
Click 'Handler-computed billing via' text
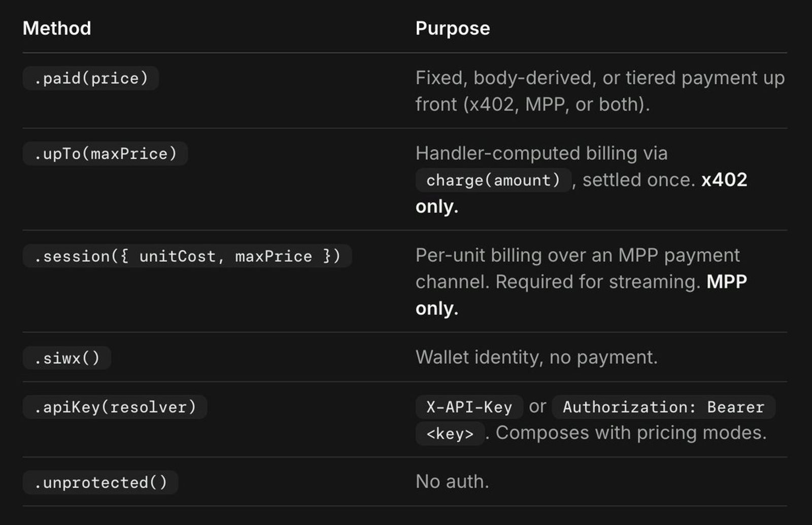pos(542,153)
